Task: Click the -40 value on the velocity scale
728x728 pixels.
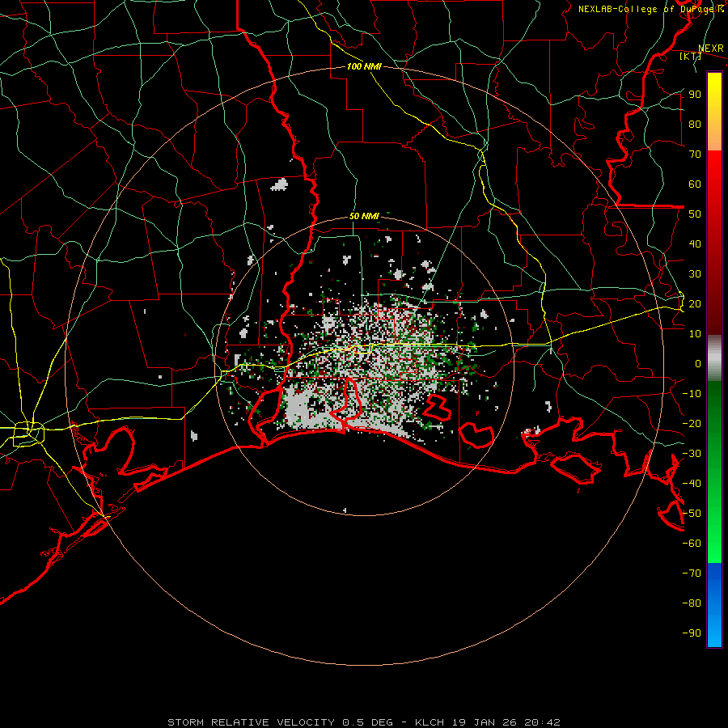Action: coord(692,484)
